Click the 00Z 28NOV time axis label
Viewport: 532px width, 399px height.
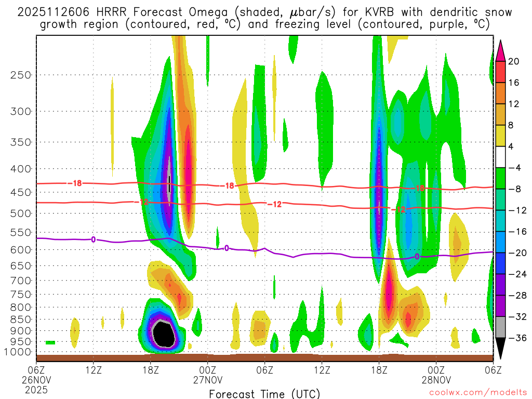[x=436, y=374]
